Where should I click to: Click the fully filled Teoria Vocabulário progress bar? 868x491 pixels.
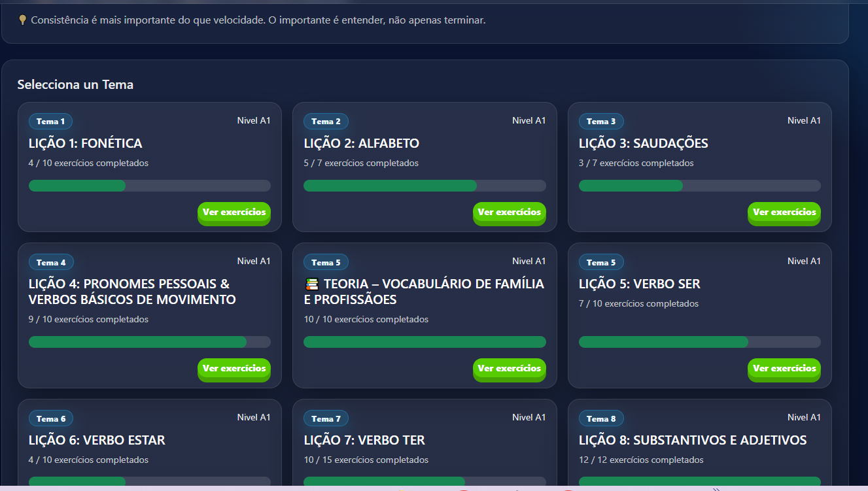tap(425, 342)
